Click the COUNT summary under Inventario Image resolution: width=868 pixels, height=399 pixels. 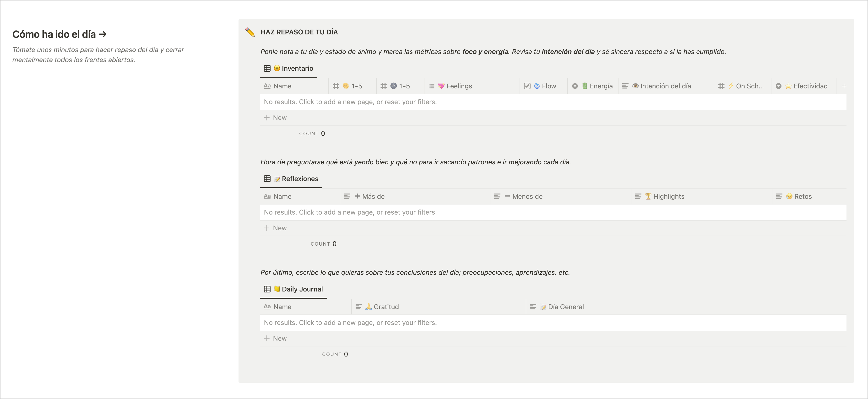tap(312, 134)
